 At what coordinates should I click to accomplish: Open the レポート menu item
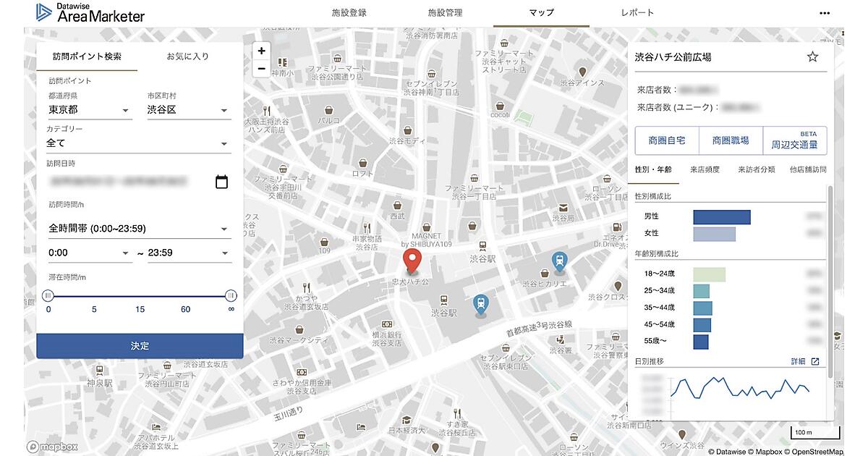click(637, 13)
